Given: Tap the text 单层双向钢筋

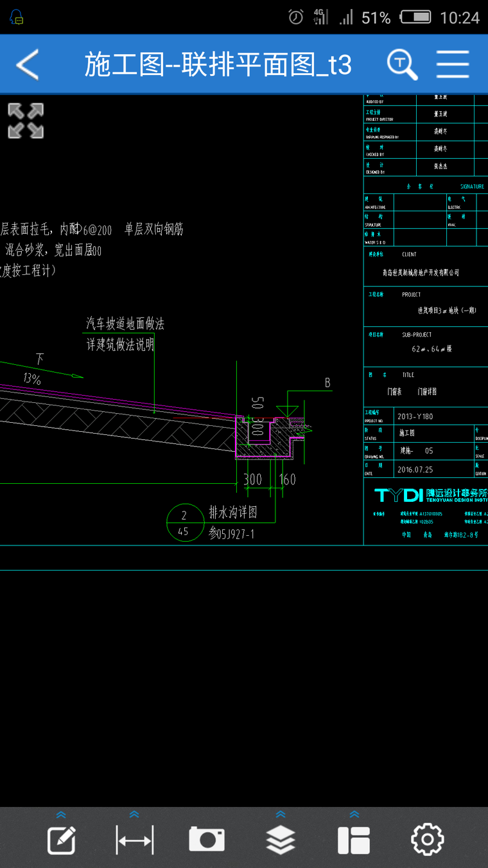Looking at the screenshot, I should [x=154, y=229].
